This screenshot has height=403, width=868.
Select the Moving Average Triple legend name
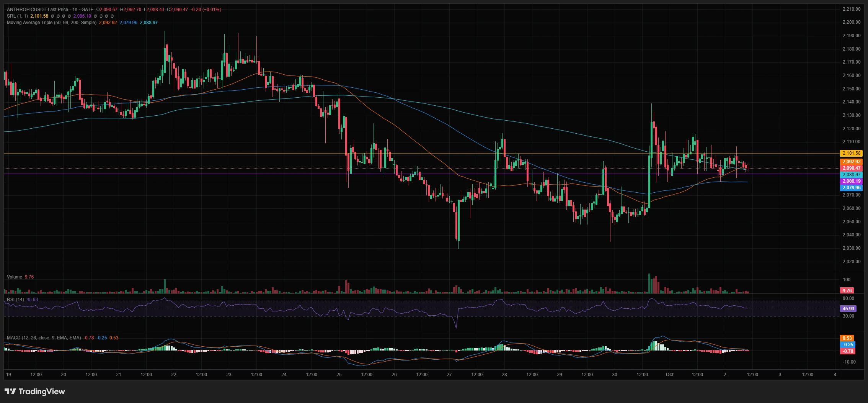[52, 23]
